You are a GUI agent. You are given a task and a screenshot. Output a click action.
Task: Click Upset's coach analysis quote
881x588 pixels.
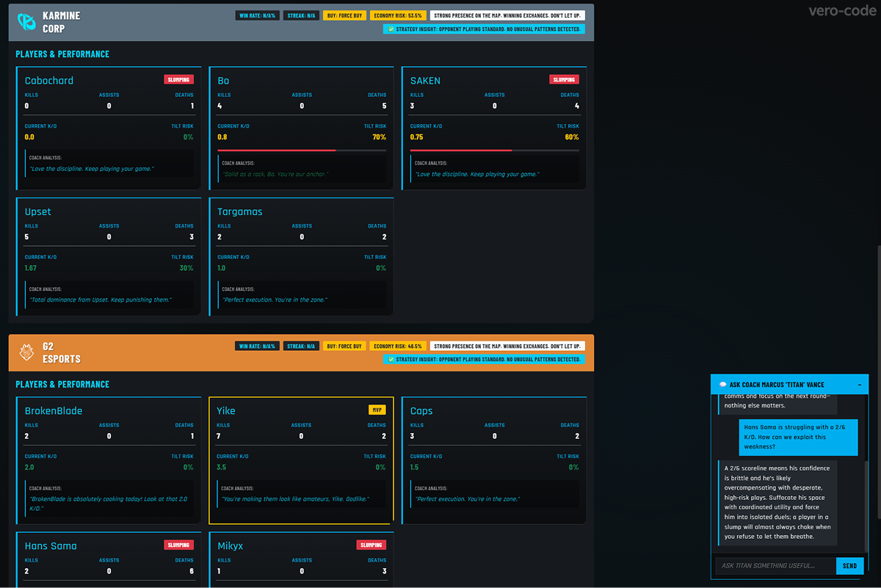(x=101, y=300)
